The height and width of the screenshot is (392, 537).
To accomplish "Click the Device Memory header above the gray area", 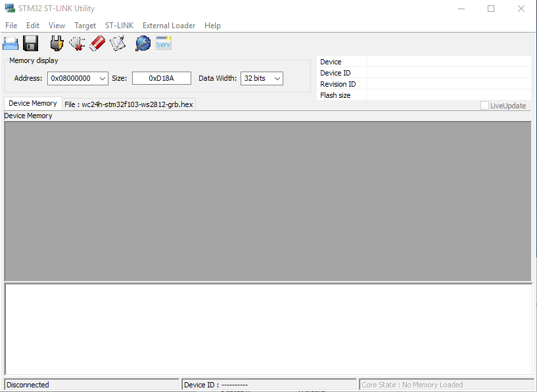I will 28,116.
